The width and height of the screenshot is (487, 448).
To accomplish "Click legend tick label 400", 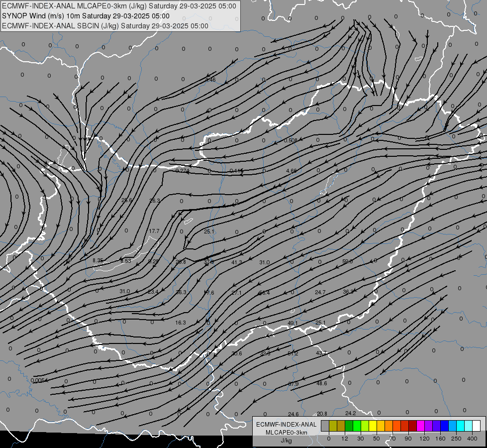I will [472, 439].
